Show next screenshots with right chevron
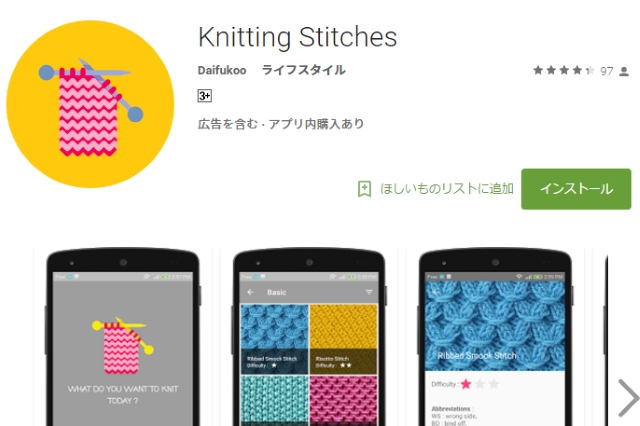 coord(628,398)
